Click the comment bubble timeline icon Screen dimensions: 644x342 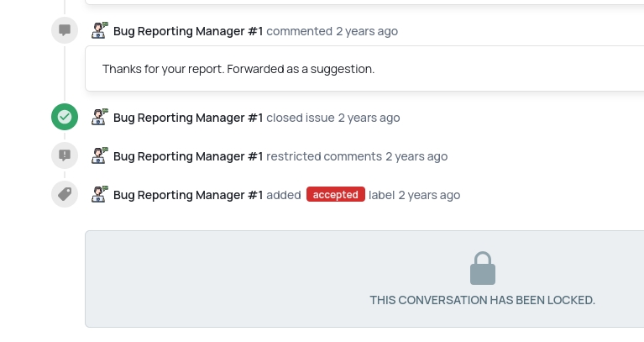click(65, 31)
